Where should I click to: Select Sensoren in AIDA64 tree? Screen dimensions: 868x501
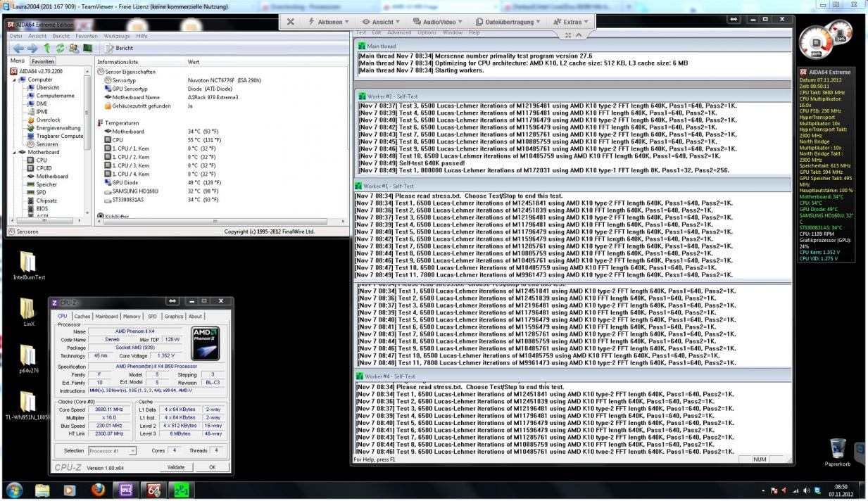[x=44, y=144]
